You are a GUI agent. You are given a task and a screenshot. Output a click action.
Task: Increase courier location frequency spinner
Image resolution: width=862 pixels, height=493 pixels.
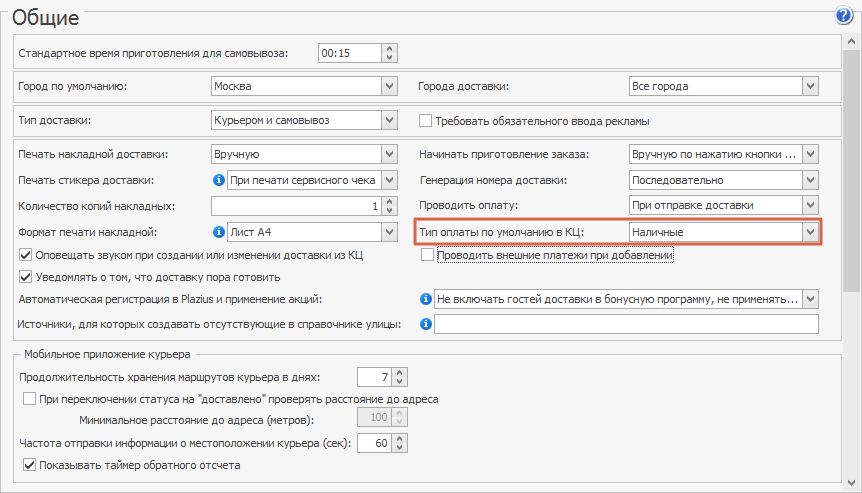coord(400,439)
